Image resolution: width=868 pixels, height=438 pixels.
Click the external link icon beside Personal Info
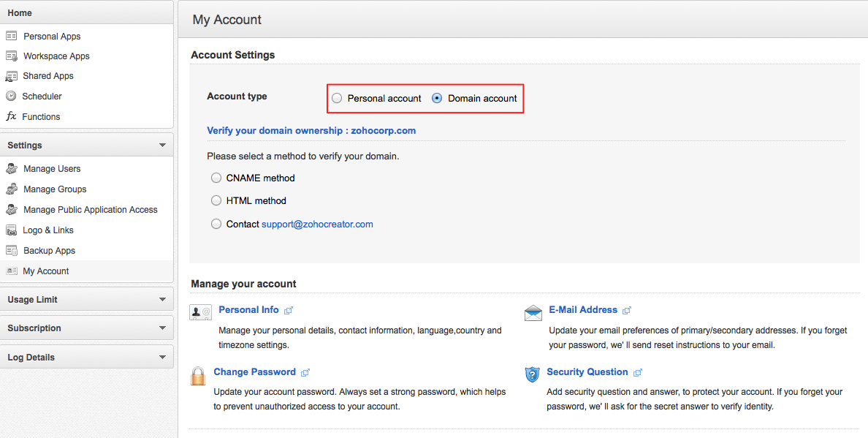coord(288,311)
